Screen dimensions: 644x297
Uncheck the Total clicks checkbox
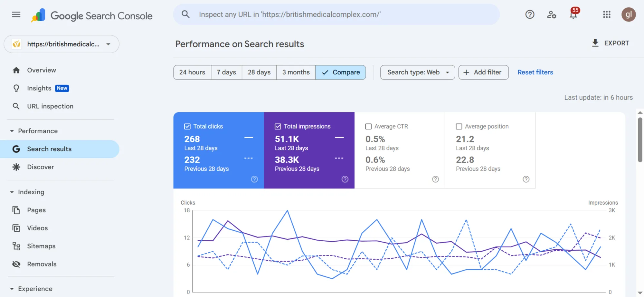187,126
